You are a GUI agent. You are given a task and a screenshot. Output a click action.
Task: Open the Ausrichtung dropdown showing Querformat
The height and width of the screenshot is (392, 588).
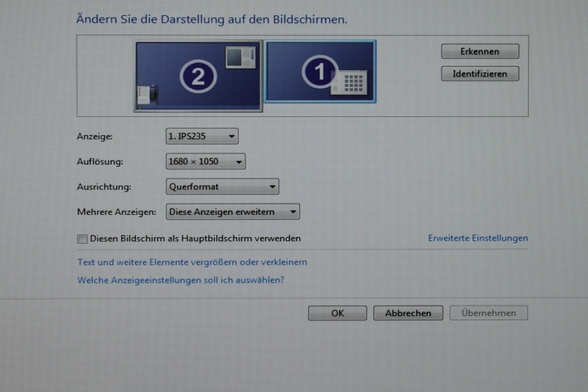[222, 186]
